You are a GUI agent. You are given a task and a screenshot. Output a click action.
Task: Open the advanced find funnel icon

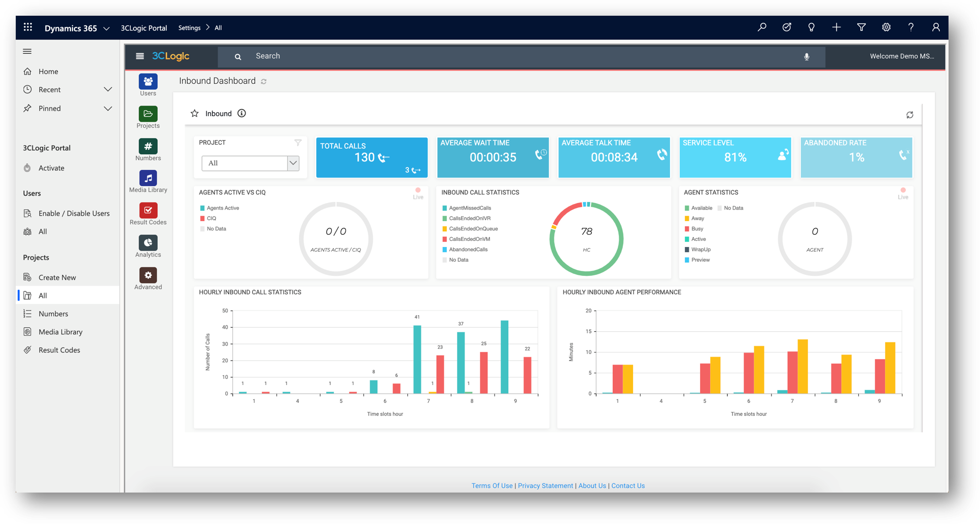point(861,27)
